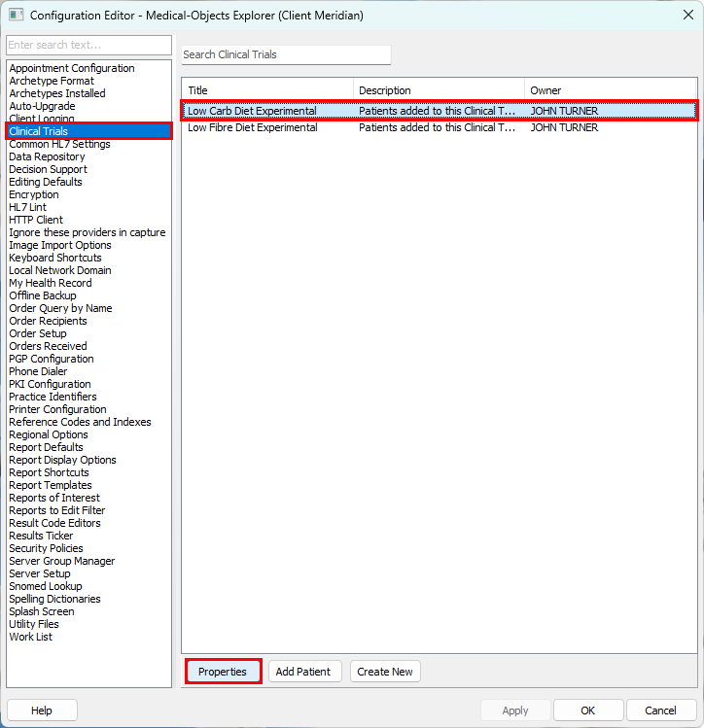Open Printer Configuration settings

pos(57,409)
